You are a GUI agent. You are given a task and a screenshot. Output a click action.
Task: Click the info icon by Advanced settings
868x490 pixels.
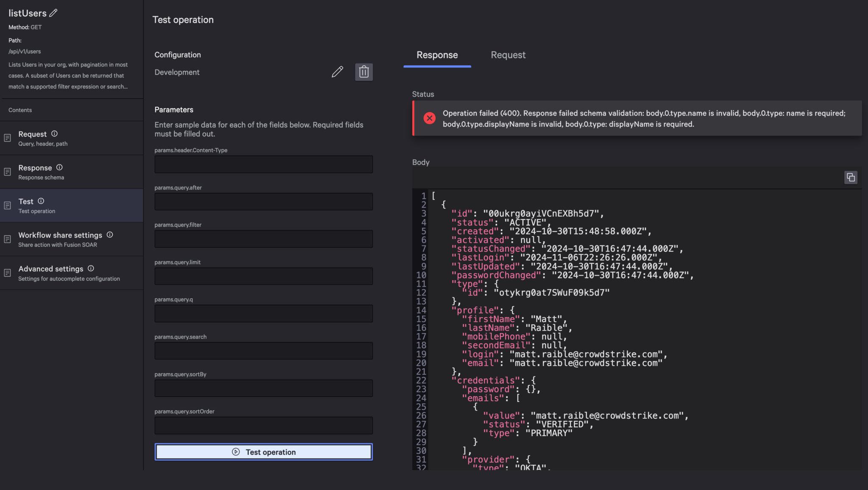91,268
